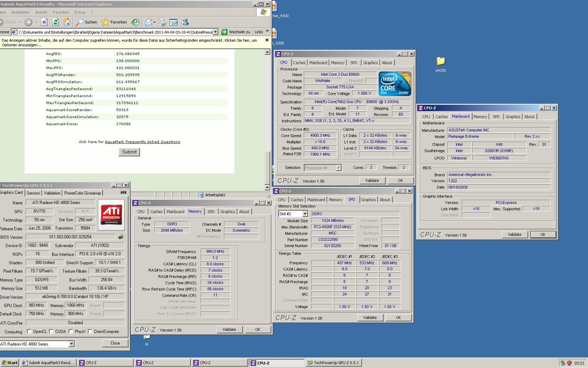Click the IE Mail envelope icon
The height and width of the screenshot is (368, 588).
(x=148, y=22)
